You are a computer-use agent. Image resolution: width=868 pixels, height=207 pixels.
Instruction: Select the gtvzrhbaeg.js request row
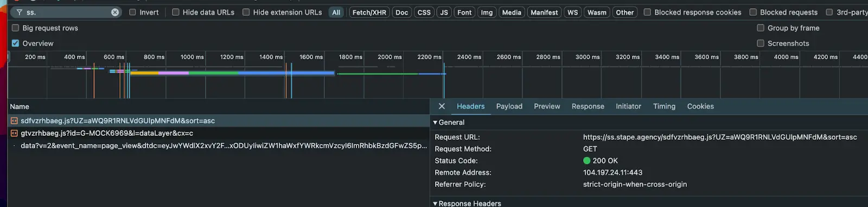[x=219, y=133]
